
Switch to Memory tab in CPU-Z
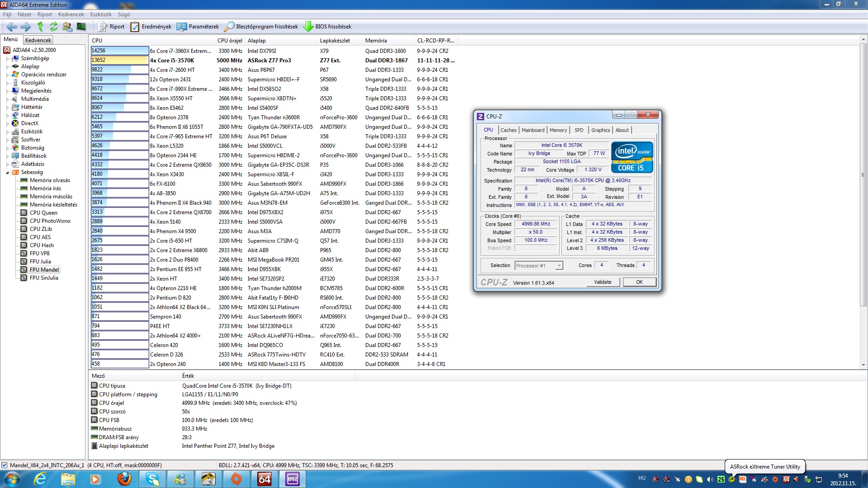tap(558, 130)
